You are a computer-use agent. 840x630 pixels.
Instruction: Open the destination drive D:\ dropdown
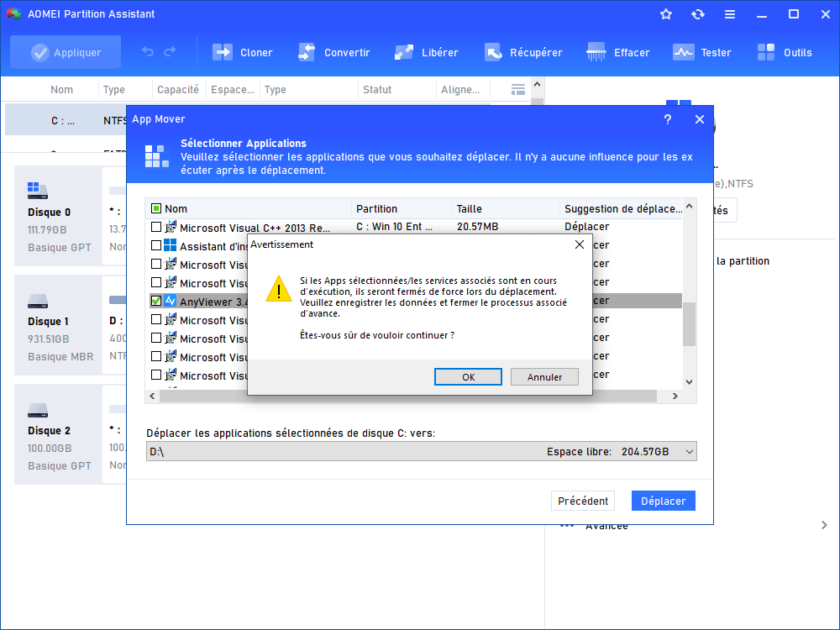click(421, 452)
